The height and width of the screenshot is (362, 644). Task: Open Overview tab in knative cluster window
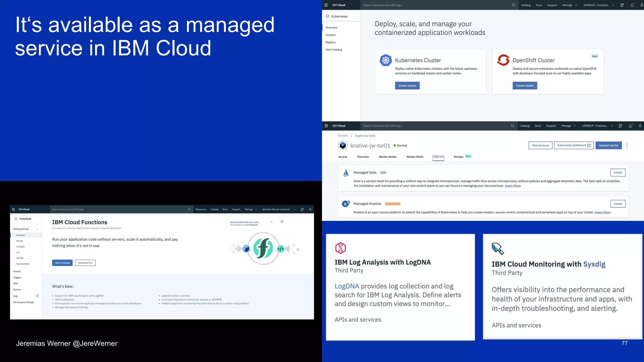point(363,157)
